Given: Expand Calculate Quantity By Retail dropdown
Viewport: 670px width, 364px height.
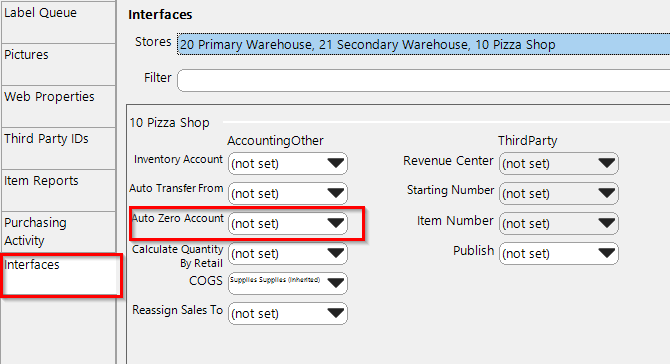Looking at the screenshot, I should [x=288, y=254].
